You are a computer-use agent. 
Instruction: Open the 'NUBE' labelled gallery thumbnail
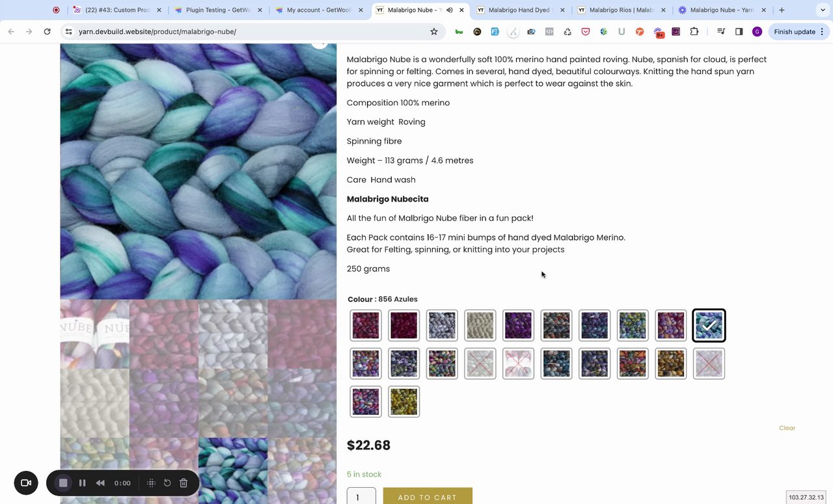coord(95,334)
